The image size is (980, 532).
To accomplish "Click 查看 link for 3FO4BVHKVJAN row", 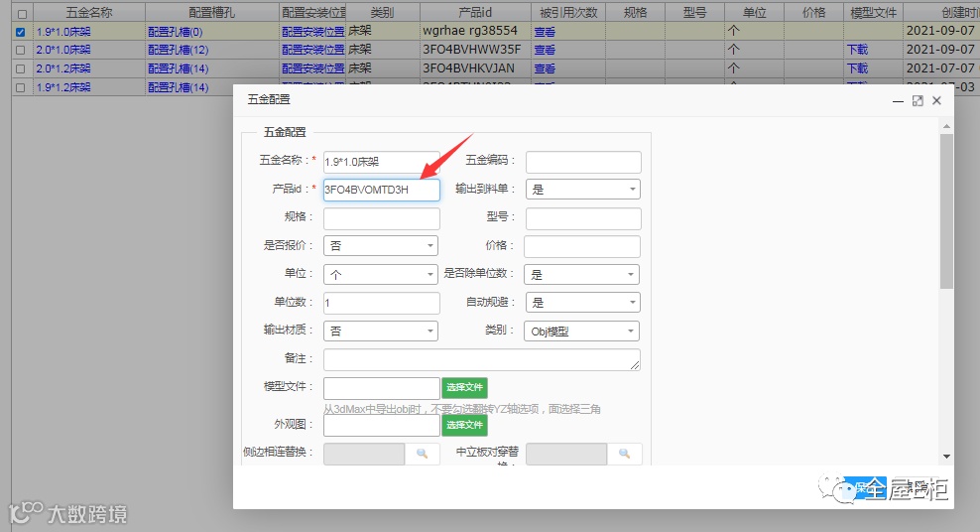I will [x=545, y=68].
